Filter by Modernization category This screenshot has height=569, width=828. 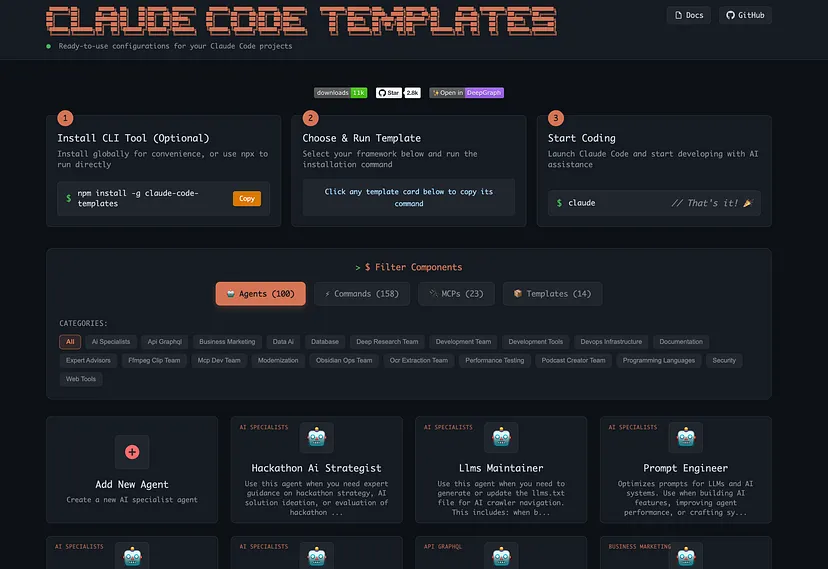pyautogui.click(x=278, y=361)
